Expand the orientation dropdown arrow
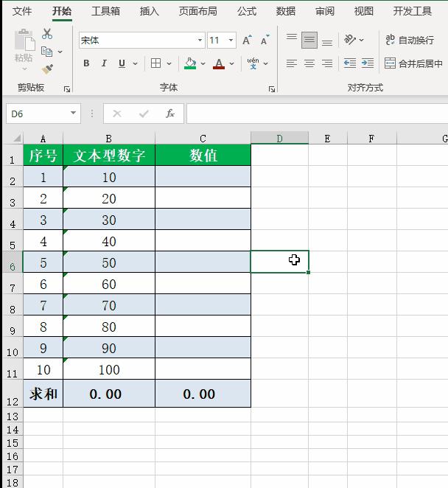 tap(361, 40)
